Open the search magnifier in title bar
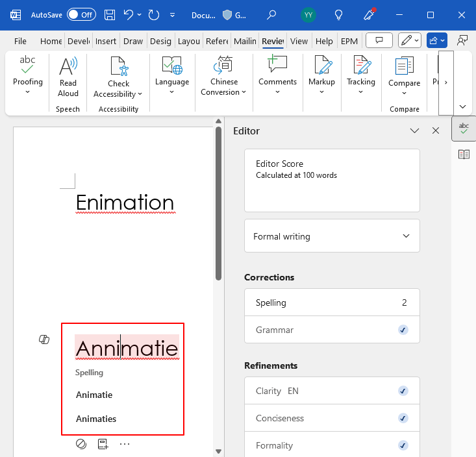 pyautogui.click(x=271, y=15)
